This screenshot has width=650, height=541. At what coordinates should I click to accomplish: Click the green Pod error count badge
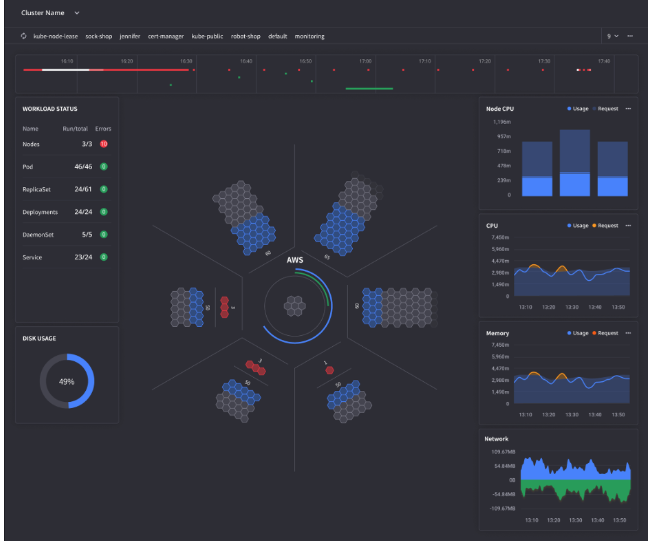[104, 167]
